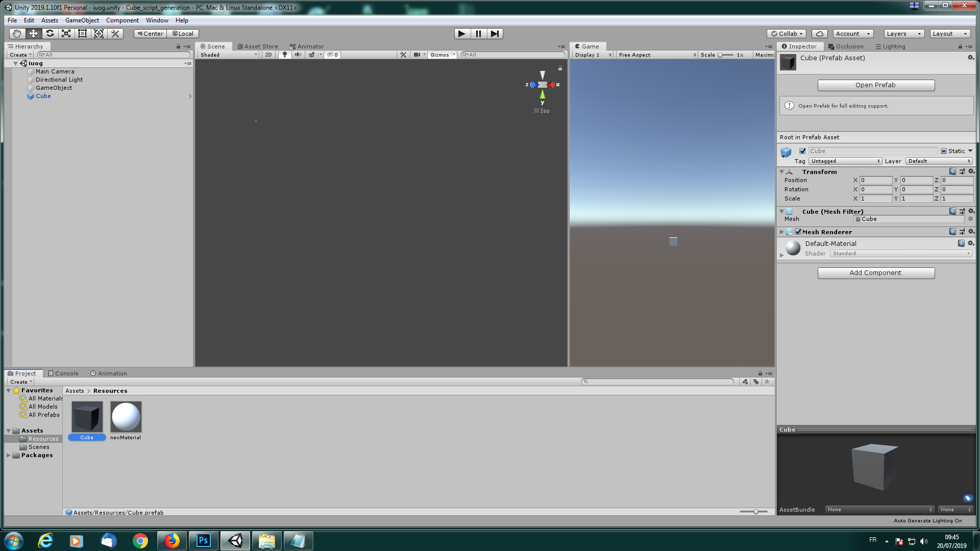Switch to the Lighting tab
980x551 pixels.
click(x=891, y=46)
